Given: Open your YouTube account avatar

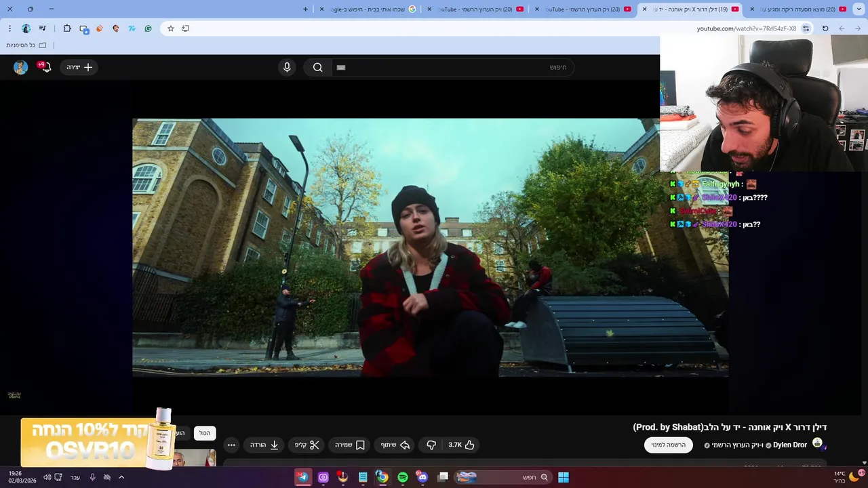Looking at the screenshot, I should coord(20,67).
